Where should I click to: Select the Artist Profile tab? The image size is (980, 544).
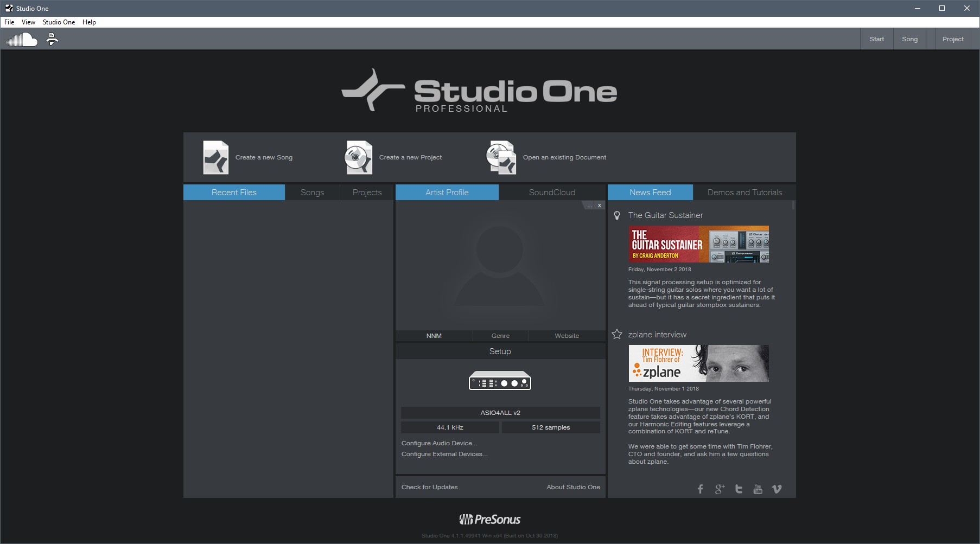[447, 193]
